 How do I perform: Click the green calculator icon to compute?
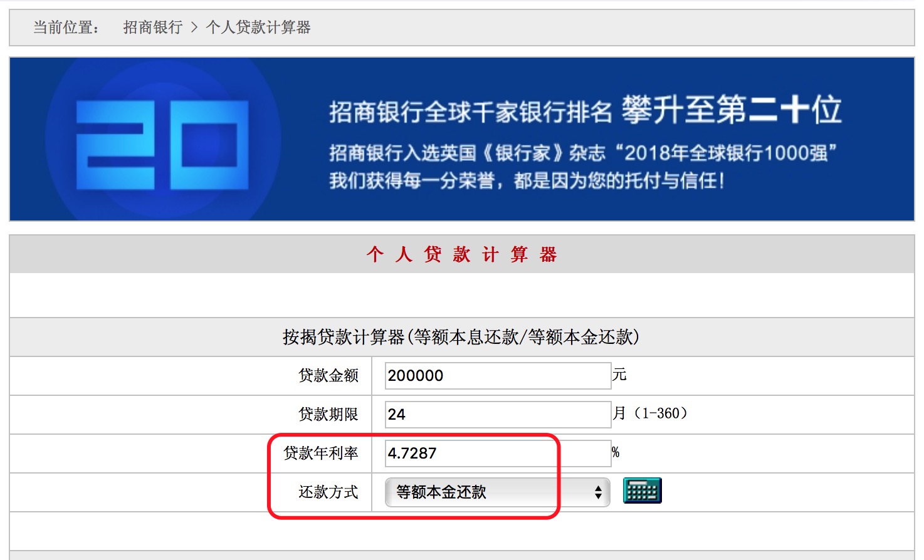click(x=642, y=490)
